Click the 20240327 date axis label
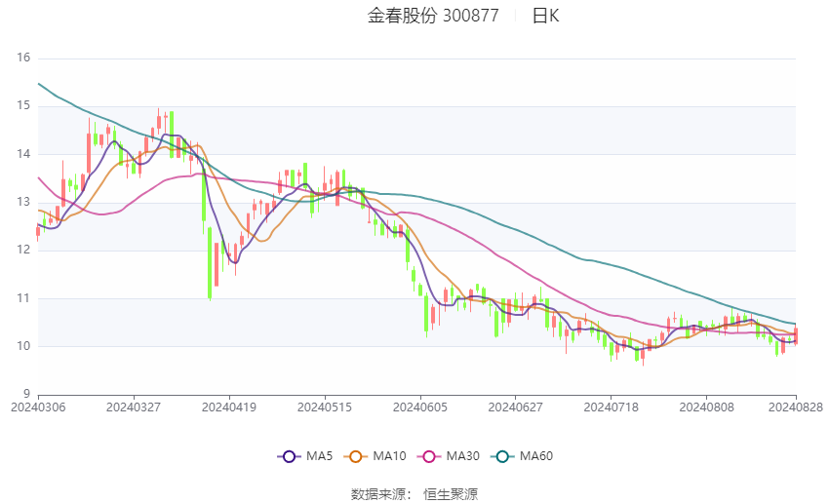Image resolution: width=829 pixels, height=504 pixels. pos(134,407)
